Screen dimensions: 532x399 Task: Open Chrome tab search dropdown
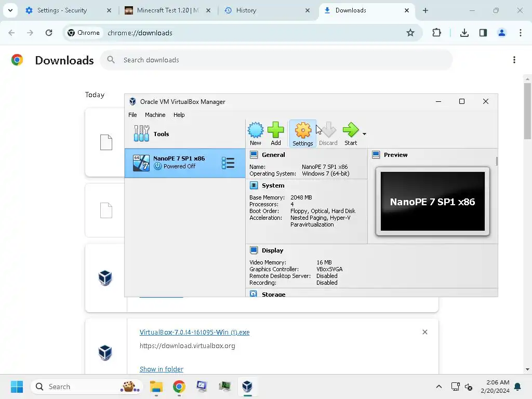pos(10,10)
